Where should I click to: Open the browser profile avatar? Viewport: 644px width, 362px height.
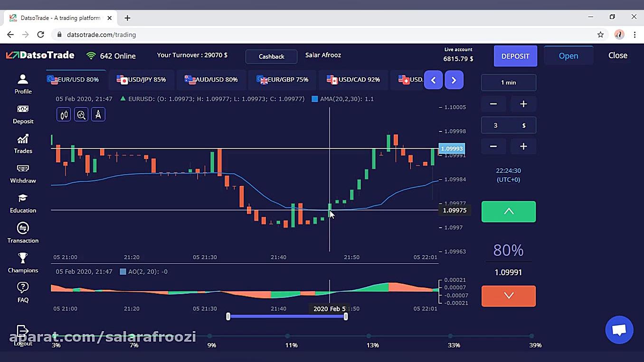(x=619, y=35)
